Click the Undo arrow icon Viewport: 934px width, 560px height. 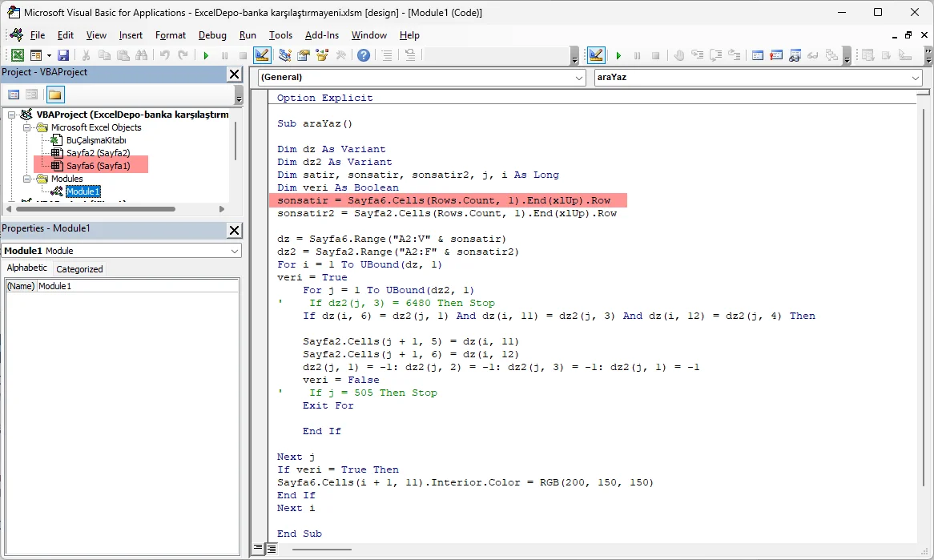[164, 55]
